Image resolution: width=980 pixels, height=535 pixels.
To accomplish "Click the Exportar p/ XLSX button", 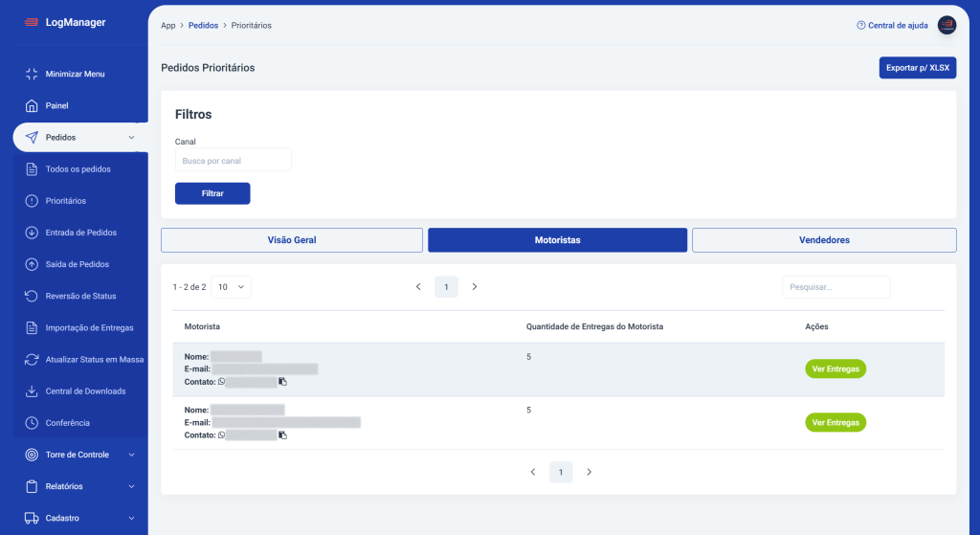I will (917, 68).
